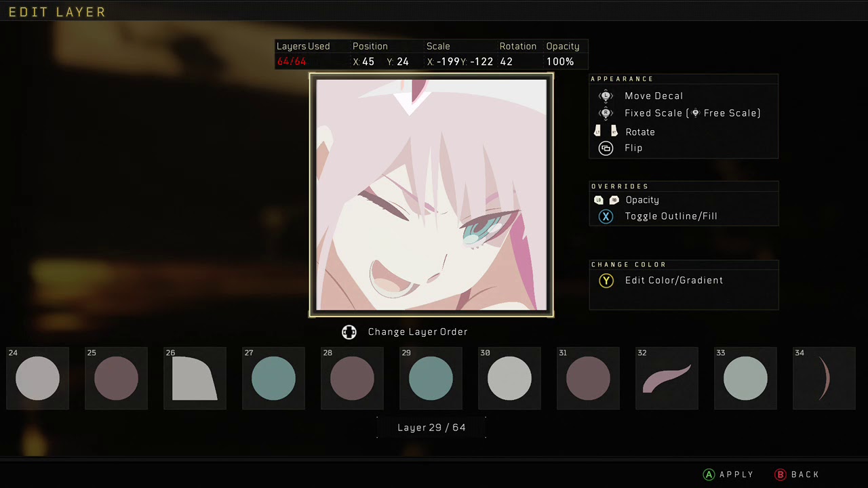Select layer 27 teal circle
This screenshot has width=868, height=488.
point(273,378)
